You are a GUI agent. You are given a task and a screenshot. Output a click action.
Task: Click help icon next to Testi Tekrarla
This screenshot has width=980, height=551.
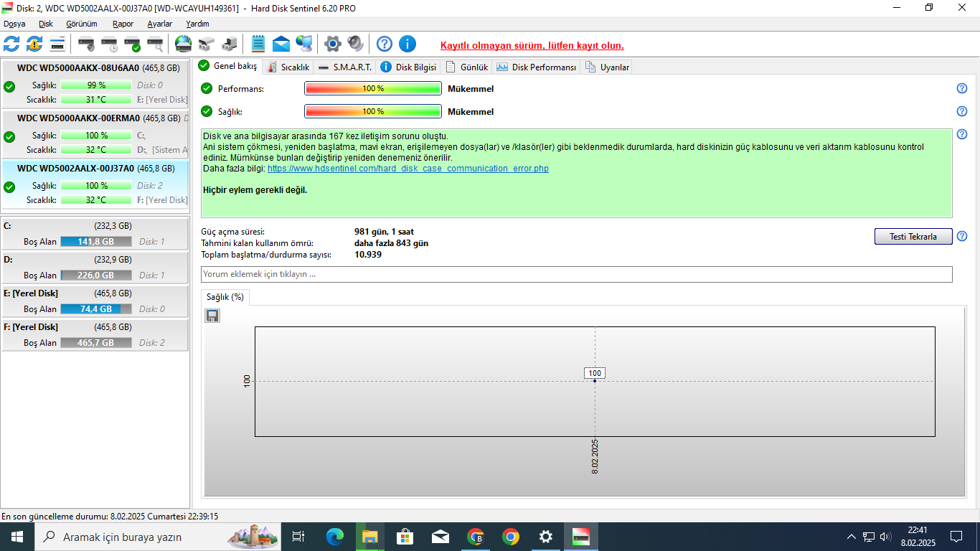[x=962, y=236]
